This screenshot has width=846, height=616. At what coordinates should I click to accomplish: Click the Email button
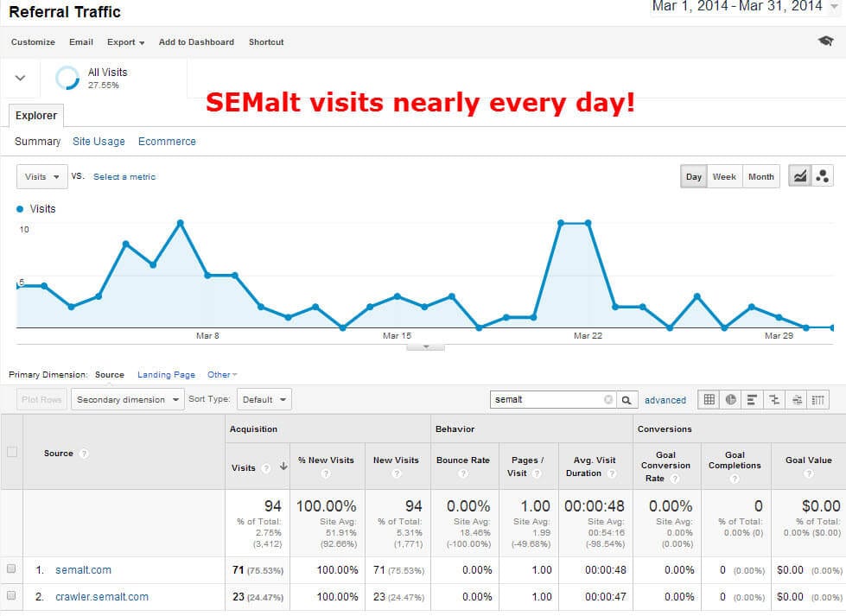pos(81,42)
